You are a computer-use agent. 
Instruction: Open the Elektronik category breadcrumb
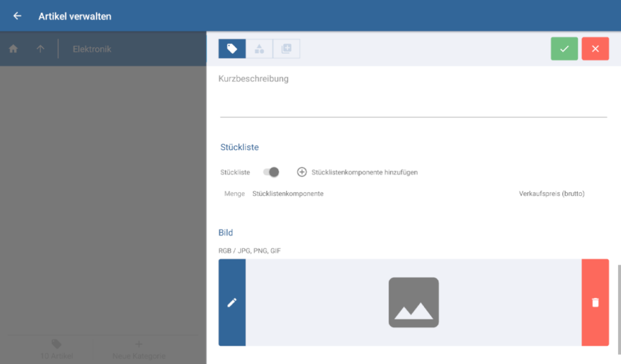pos(91,48)
